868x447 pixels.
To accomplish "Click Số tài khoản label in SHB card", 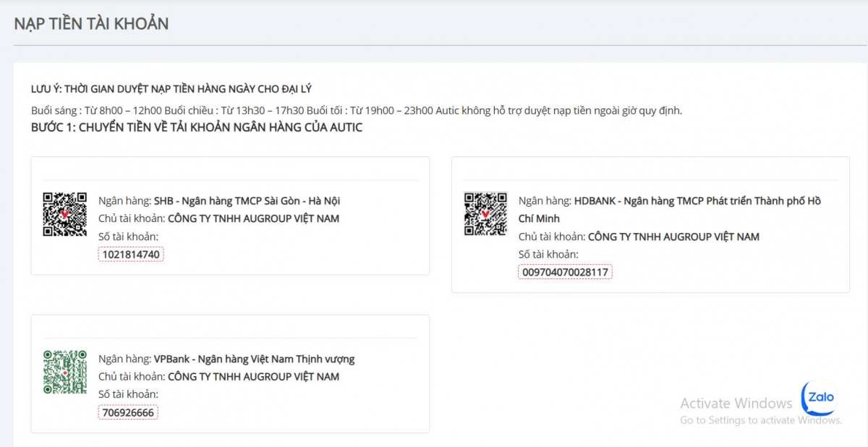I will point(128,237).
